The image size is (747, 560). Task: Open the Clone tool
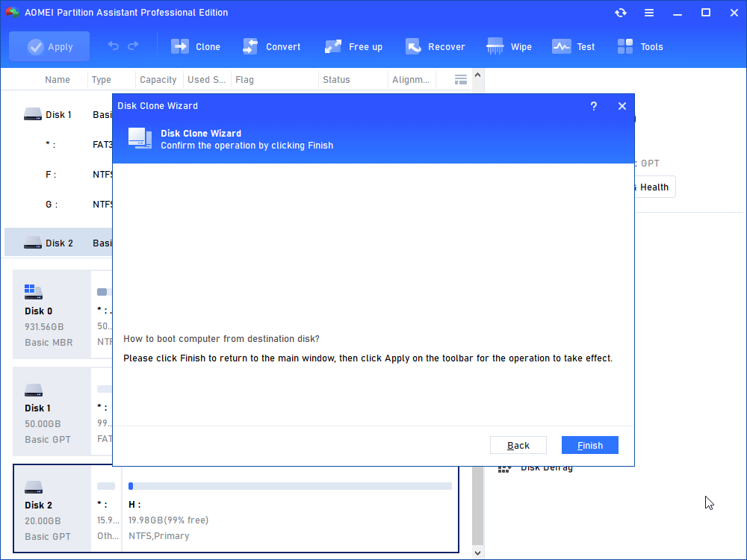[196, 46]
